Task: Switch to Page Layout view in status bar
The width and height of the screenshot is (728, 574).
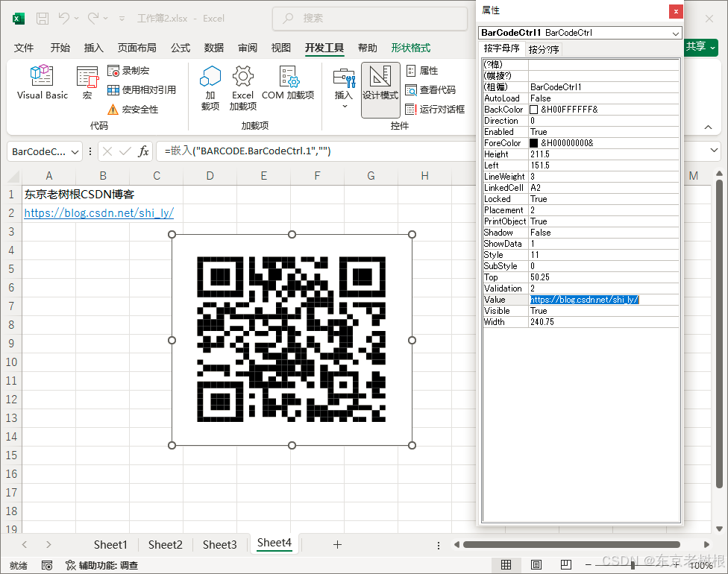Action: pyautogui.click(x=536, y=565)
